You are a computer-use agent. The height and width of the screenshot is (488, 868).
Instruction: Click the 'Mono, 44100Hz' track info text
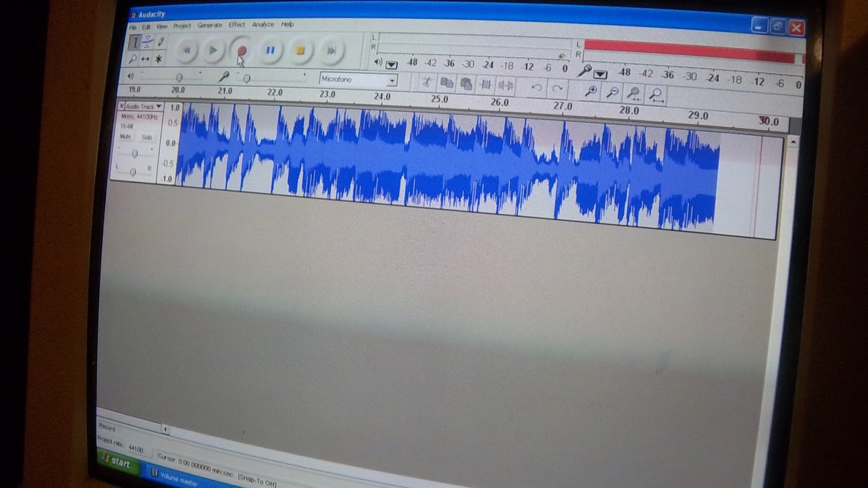coord(139,117)
